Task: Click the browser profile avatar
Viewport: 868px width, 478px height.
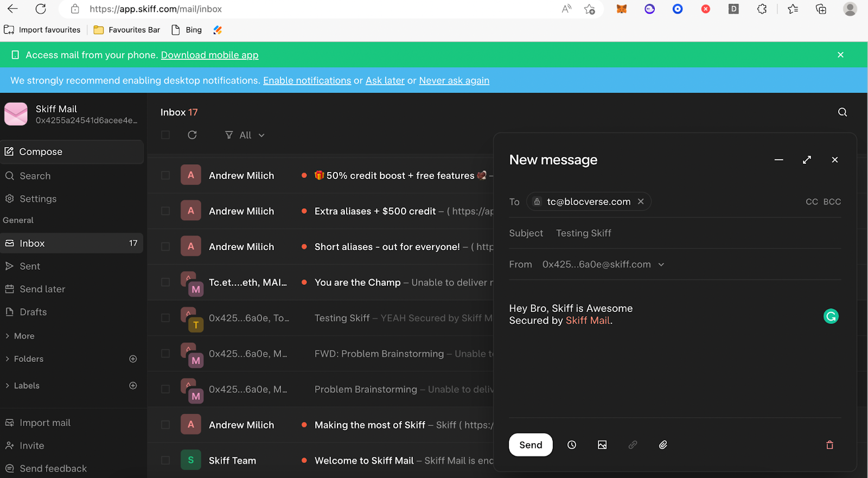Action: (x=850, y=9)
